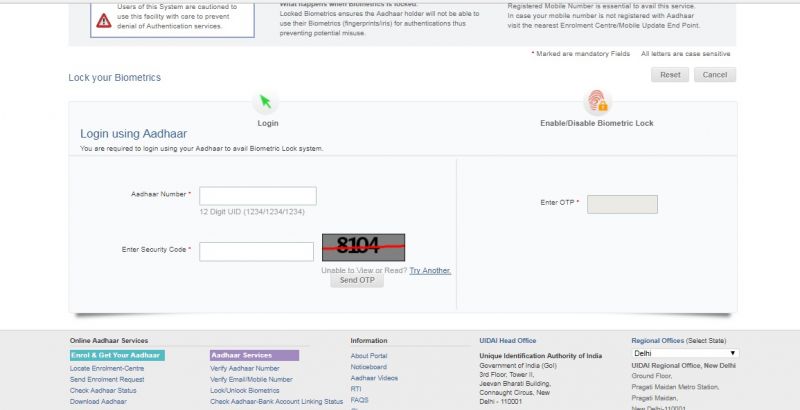Open Enrol & Get Your Aadhaar heading

click(x=117, y=355)
